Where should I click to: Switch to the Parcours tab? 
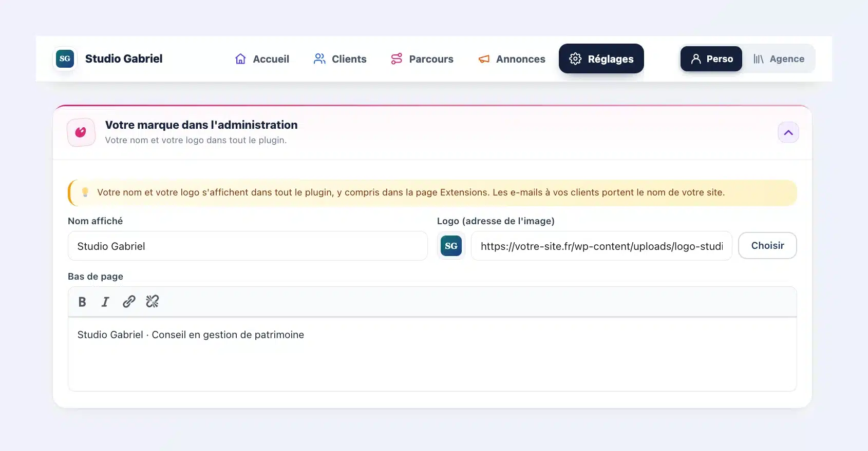pos(422,59)
